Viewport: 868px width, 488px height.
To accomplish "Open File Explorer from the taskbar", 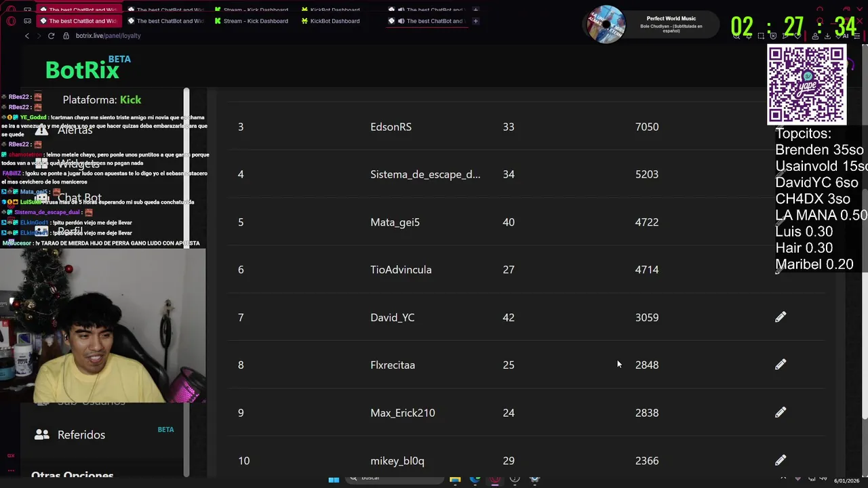I will coord(455,480).
